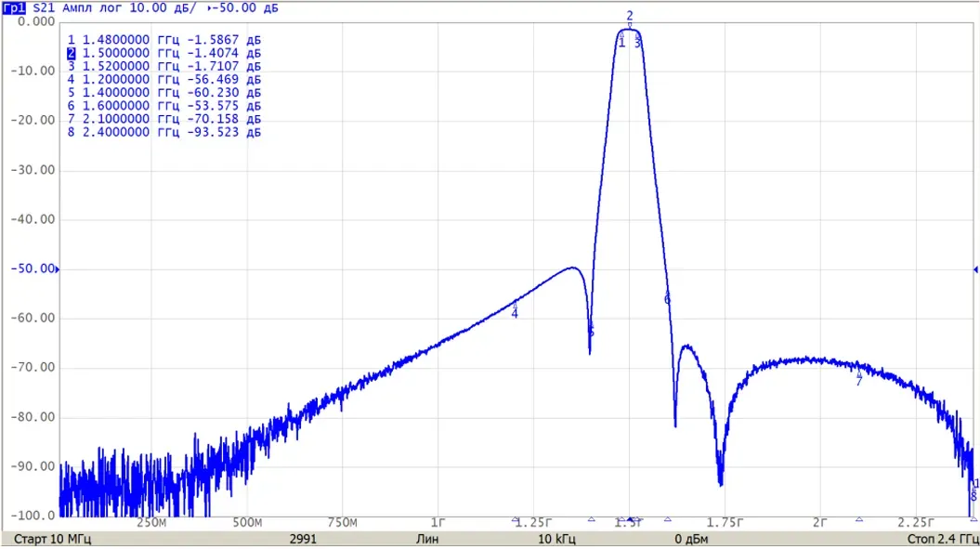Click the axis triangle below marker 6
This screenshot has height=549, width=980.
click(668, 519)
